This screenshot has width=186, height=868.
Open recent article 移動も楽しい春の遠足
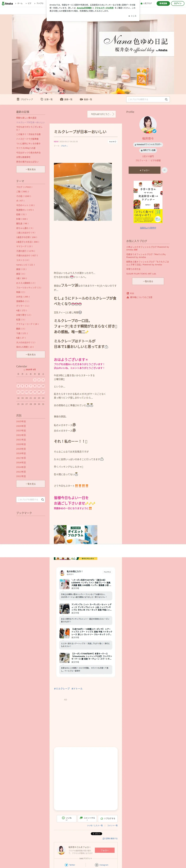26,118
